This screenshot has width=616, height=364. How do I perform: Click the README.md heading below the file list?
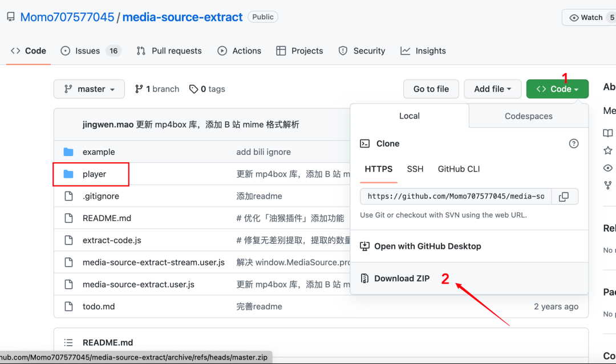point(108,342)
